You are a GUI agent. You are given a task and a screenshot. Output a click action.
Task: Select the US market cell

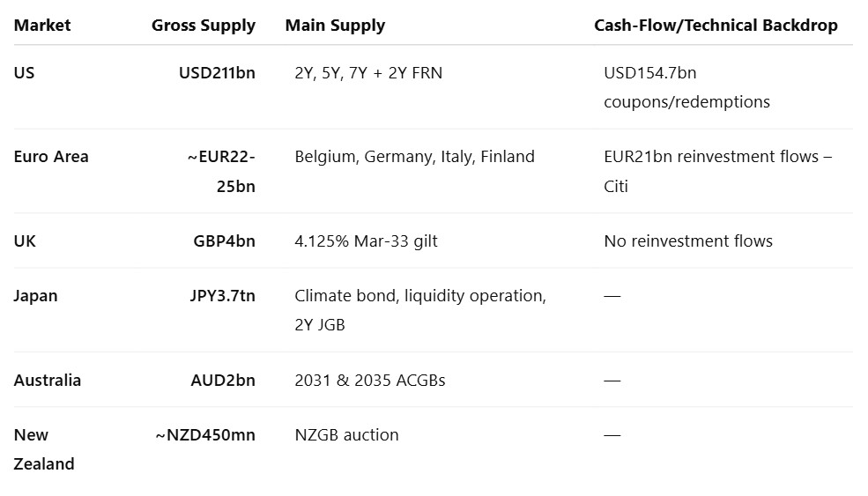point(24,73)
